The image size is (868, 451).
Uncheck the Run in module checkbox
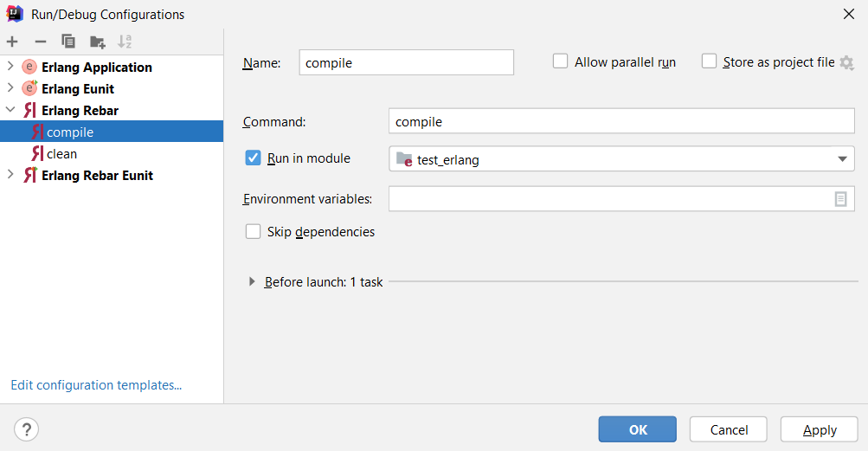[253, 158]
